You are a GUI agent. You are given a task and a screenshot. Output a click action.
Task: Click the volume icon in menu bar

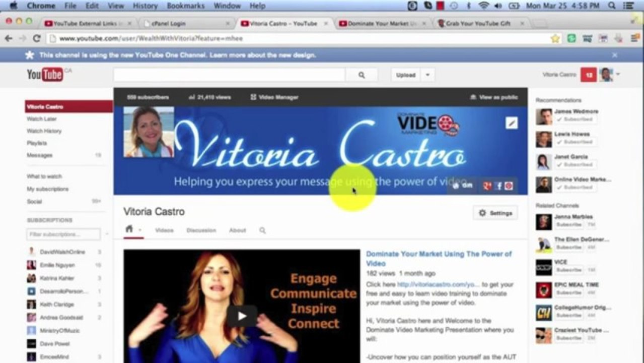(498, 6)
